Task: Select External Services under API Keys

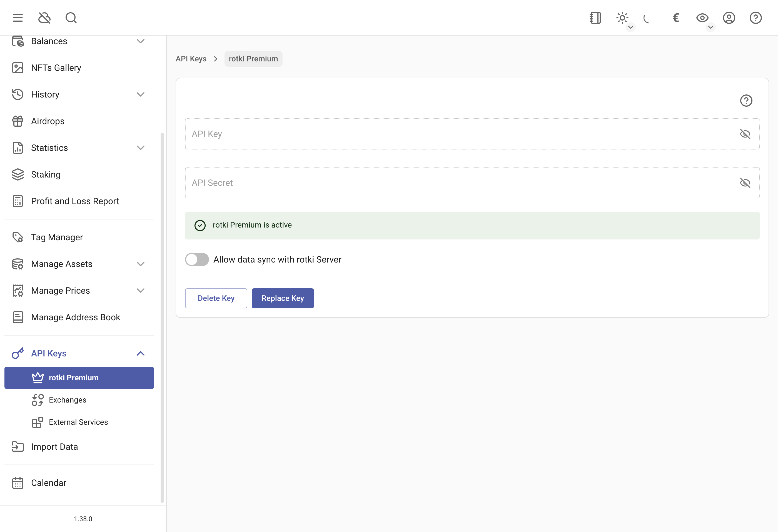Action: coord(79,422)
